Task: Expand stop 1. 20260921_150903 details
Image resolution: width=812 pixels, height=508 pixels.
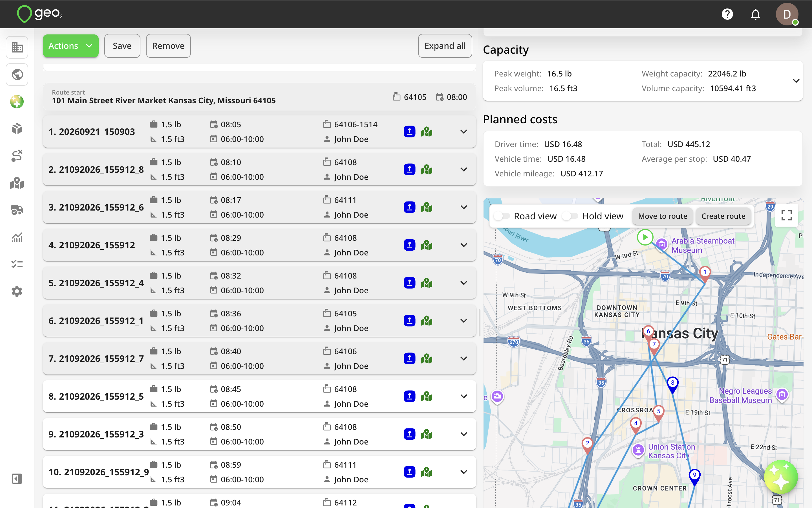Action: point(464,132)
